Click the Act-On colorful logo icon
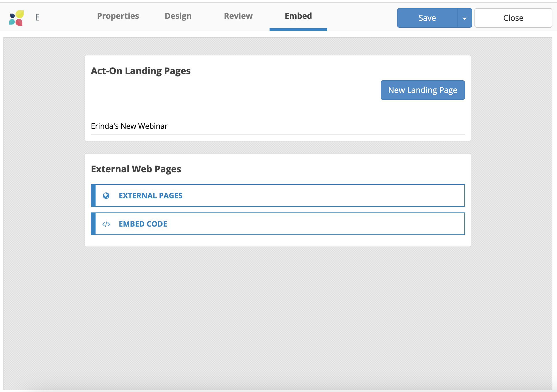The image size is (557, 392). pos(16,18)
